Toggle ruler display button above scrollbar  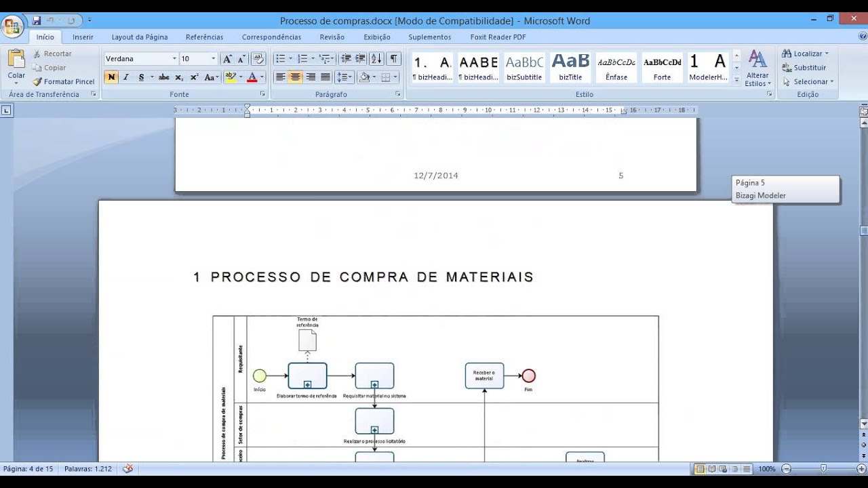pos(864,112)
